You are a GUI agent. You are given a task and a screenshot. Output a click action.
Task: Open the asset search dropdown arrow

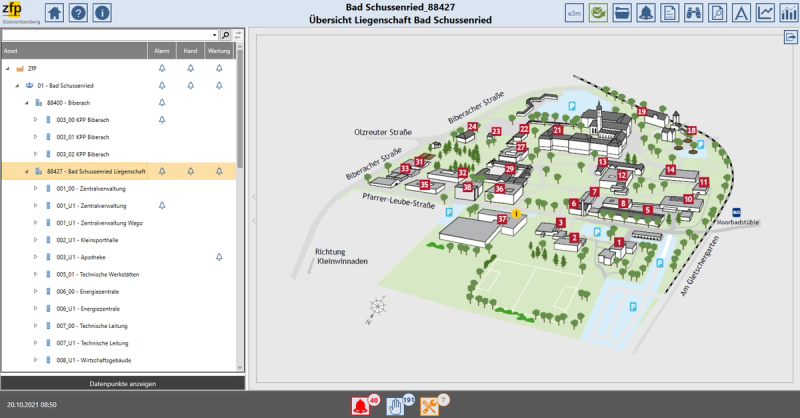click(x=214, y=35)
